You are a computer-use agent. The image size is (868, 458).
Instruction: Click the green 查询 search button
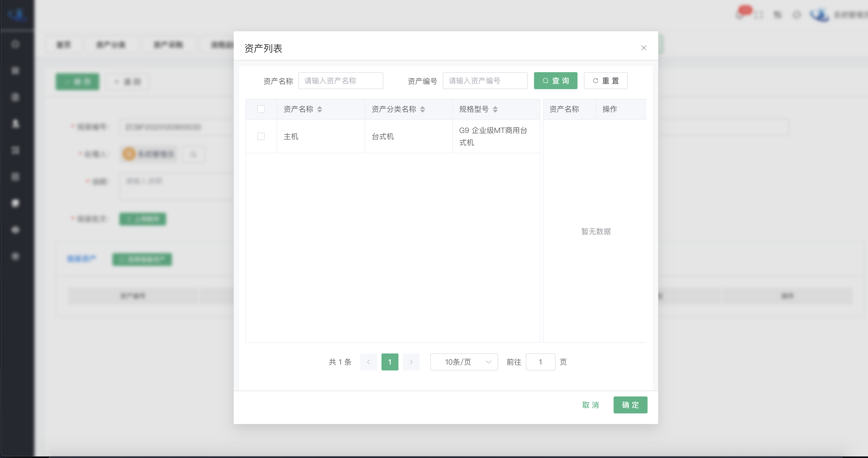pos(555,81)
